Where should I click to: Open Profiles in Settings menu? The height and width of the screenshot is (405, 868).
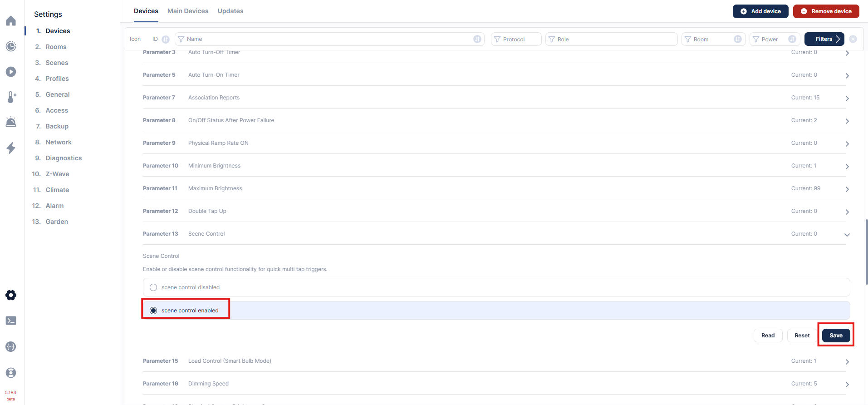57,79
